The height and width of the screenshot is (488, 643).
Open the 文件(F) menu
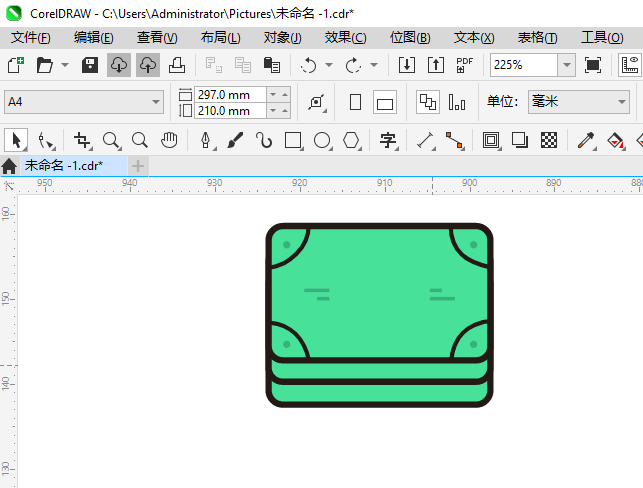click(31, 38)
